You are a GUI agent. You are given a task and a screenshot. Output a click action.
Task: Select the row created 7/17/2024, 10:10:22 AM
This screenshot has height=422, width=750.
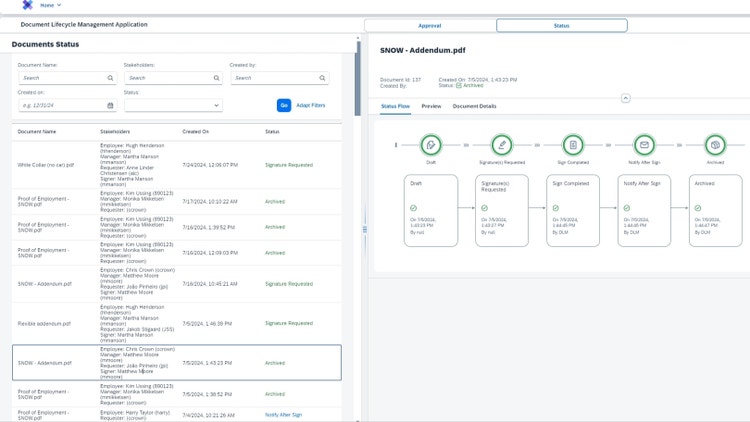(177, 201)
